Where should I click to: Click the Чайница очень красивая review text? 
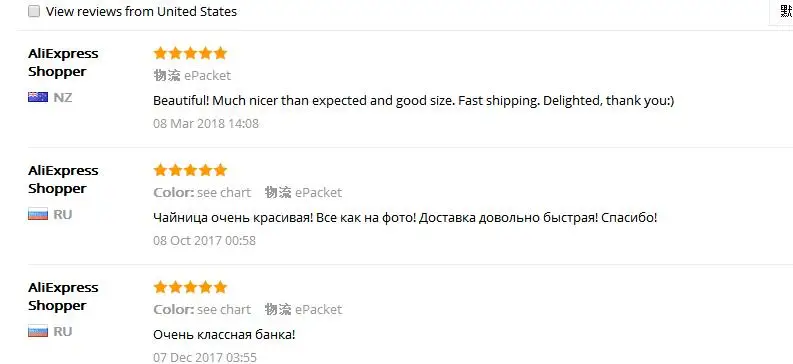(x=405, y=218)
